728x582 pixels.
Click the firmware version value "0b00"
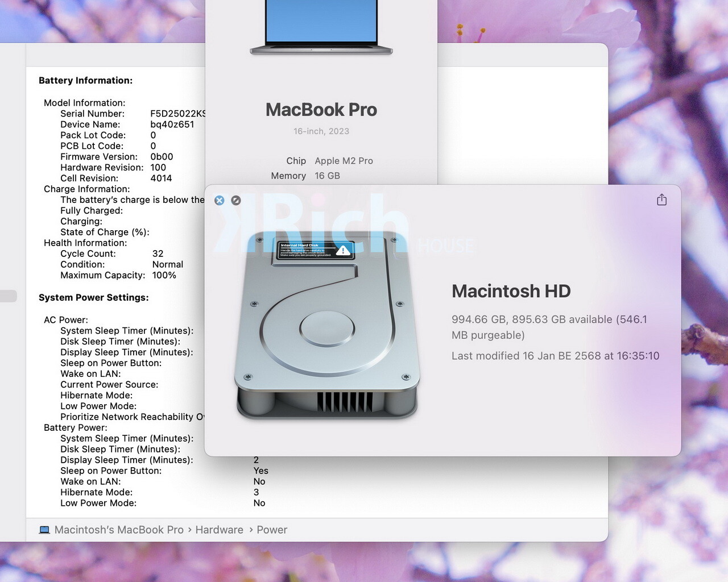point(162,157)
